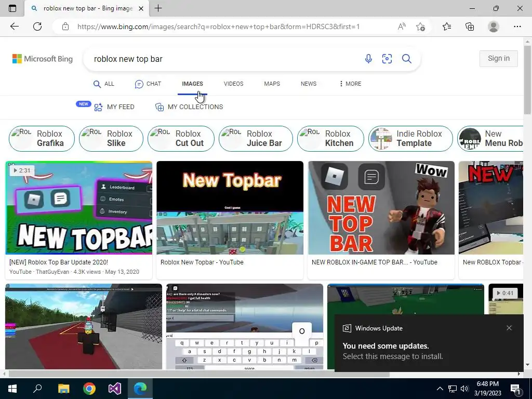Switch to the ALL results tab
Viewport: 532px width, 399px height.
tap(104, 84)
